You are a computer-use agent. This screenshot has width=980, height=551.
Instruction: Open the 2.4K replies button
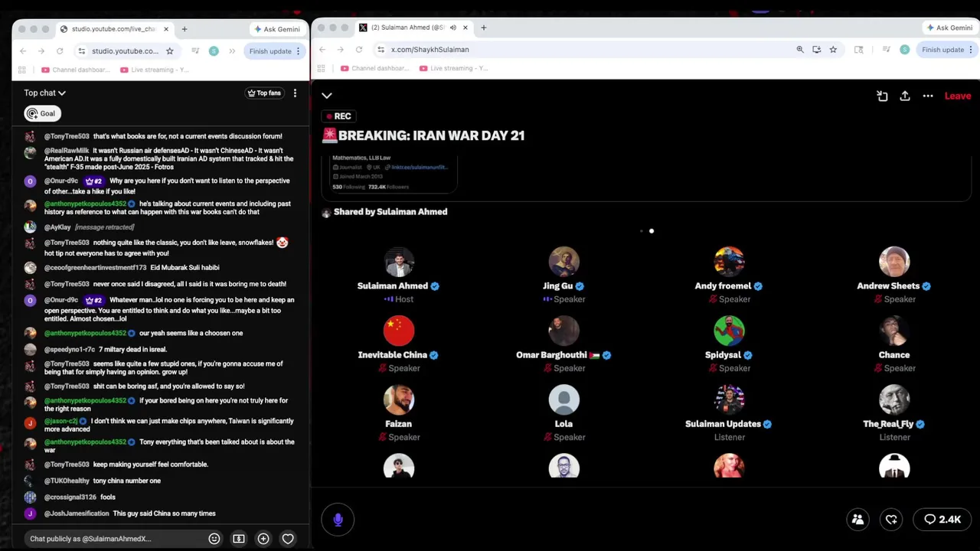pos(942,520)
